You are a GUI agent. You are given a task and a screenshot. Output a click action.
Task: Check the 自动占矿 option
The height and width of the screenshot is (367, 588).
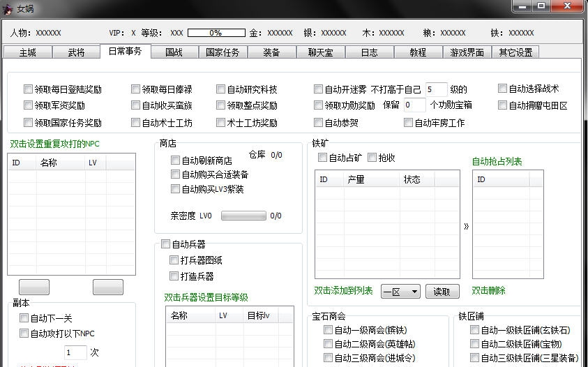point(322,158)
